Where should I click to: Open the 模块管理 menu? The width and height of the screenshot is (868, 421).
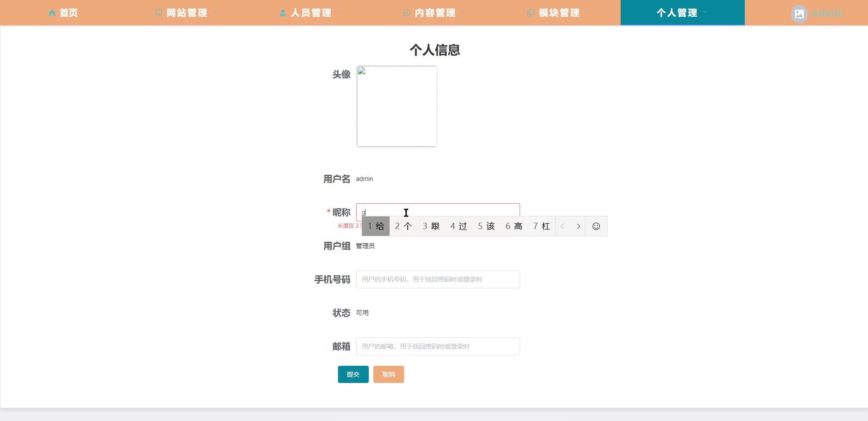point(559,13)
